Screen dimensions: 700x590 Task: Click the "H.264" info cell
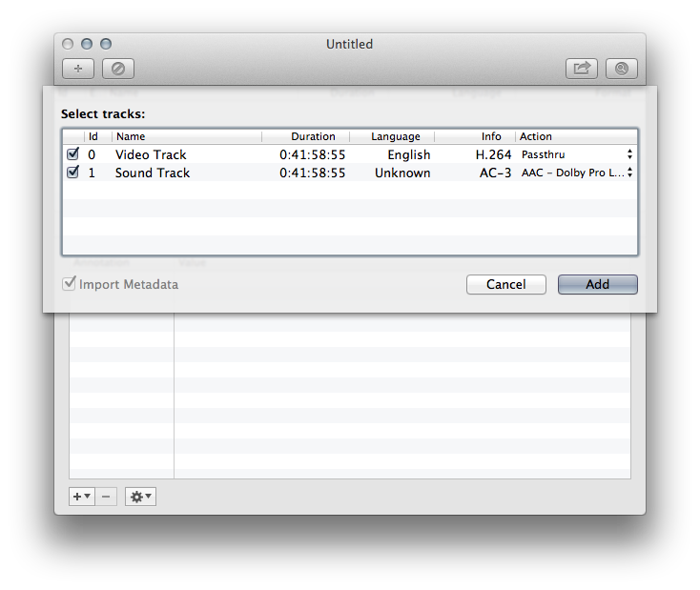(493, 154)
